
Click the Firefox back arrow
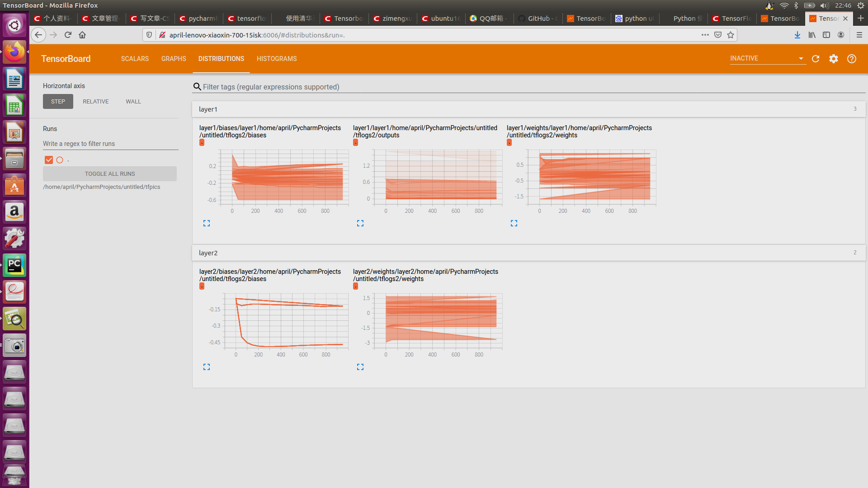[x=38, y=35]
